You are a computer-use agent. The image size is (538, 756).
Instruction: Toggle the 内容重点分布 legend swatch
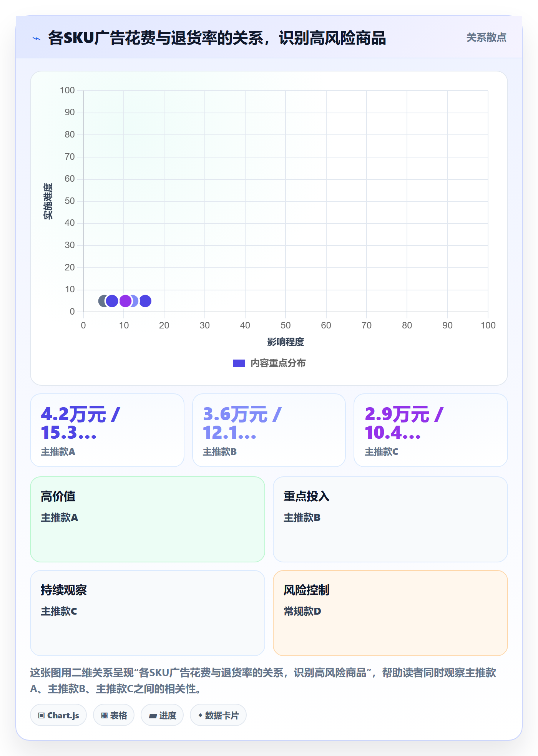(239, 363)
